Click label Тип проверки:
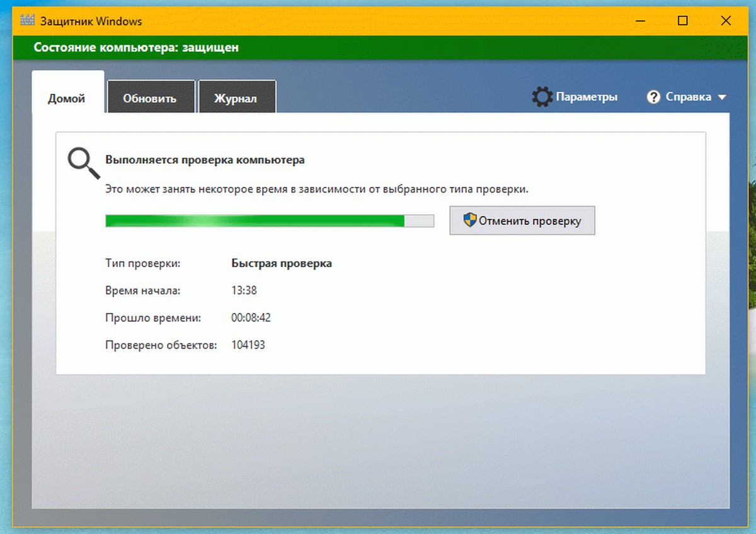This screenshot has width=756, height=534. click(143, 263)
